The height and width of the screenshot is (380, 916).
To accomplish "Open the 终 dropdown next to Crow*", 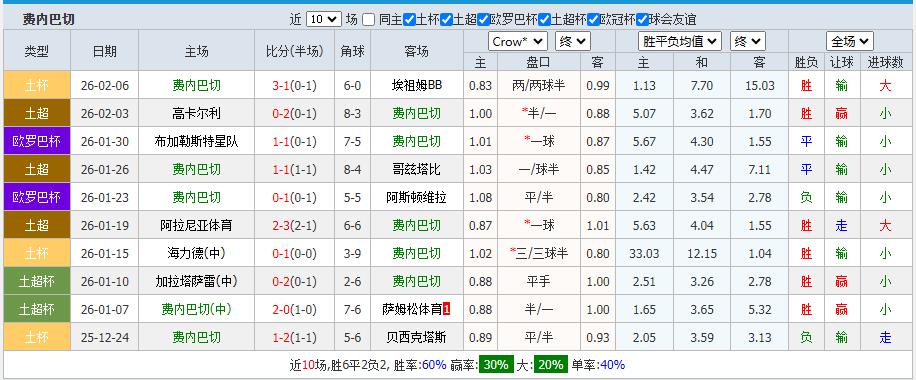I will click(572, 42).
